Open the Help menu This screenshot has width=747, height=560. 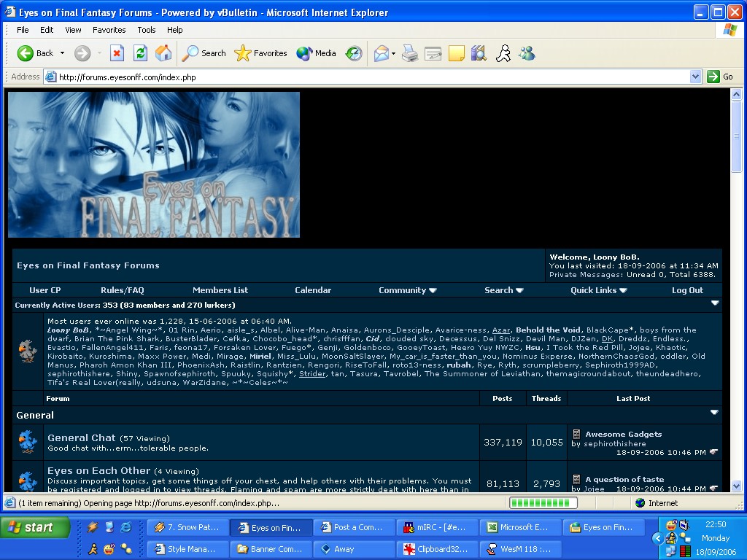pyautogui.click(x=174, y=30)
